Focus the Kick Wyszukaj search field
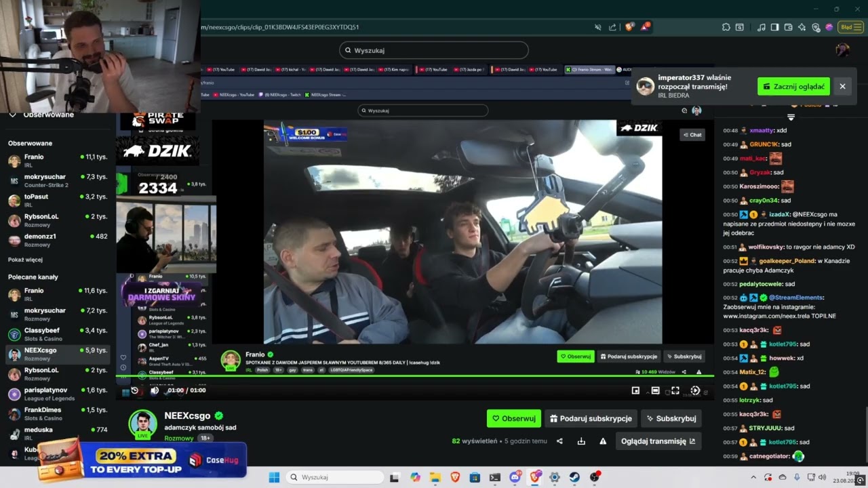This screenshot has width=868, height=488. (433, 50)
